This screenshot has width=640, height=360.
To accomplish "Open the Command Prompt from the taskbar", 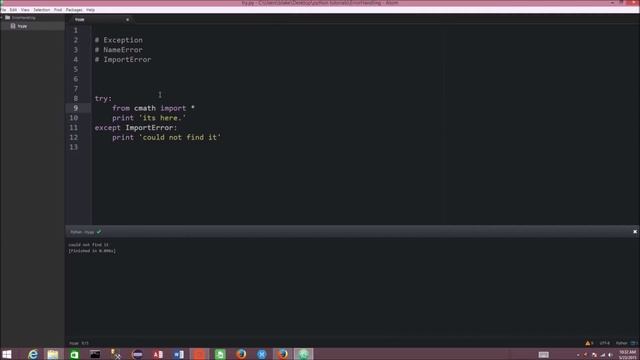I will tap(95, 354).
